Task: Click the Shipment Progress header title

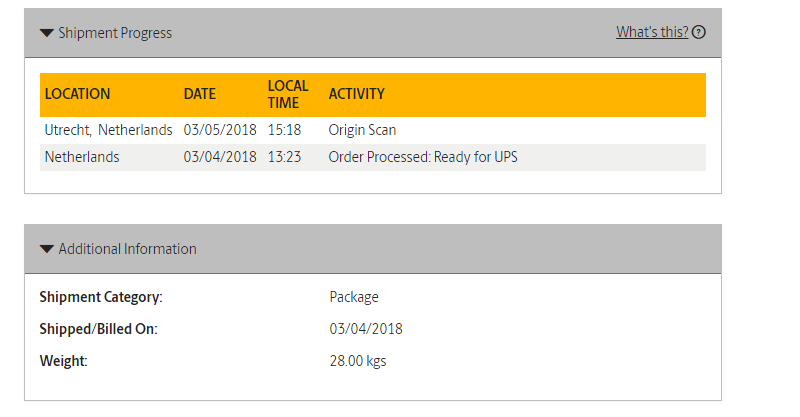Action: point(115,33)
